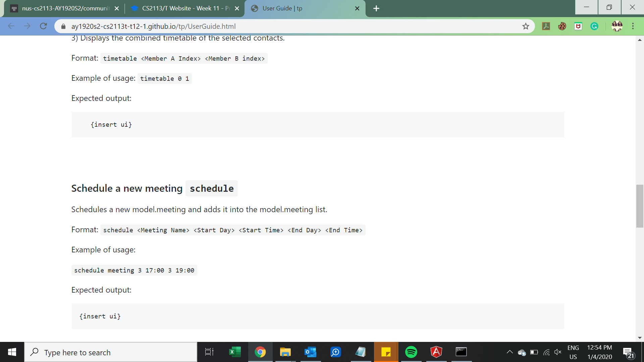Click the PDF extension icon
The width and height of the screenshot is (644, 362).
[546, 26]
